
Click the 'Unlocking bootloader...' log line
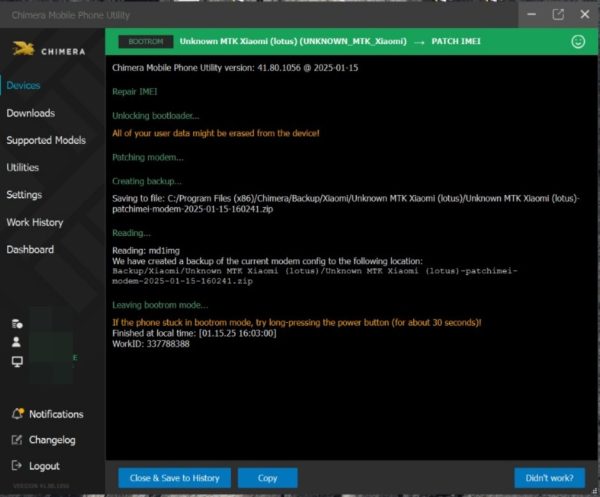pos(156,116)
